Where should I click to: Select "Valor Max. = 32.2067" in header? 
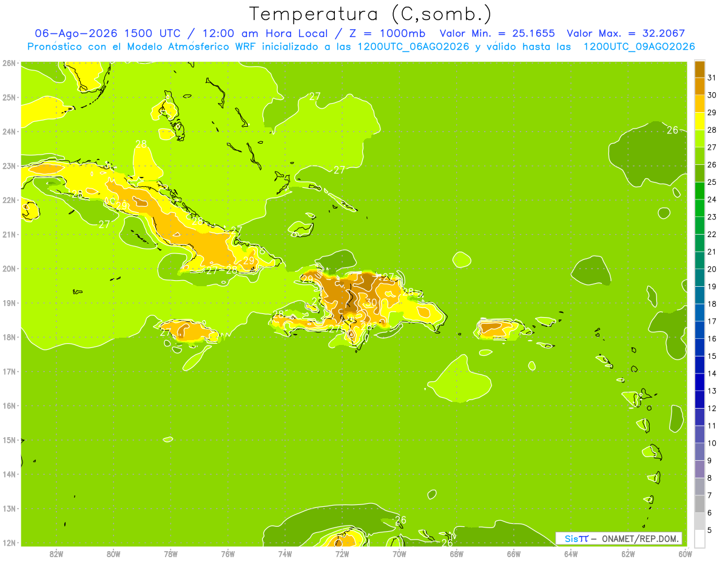pyautogui.click(x=626, y=34)
